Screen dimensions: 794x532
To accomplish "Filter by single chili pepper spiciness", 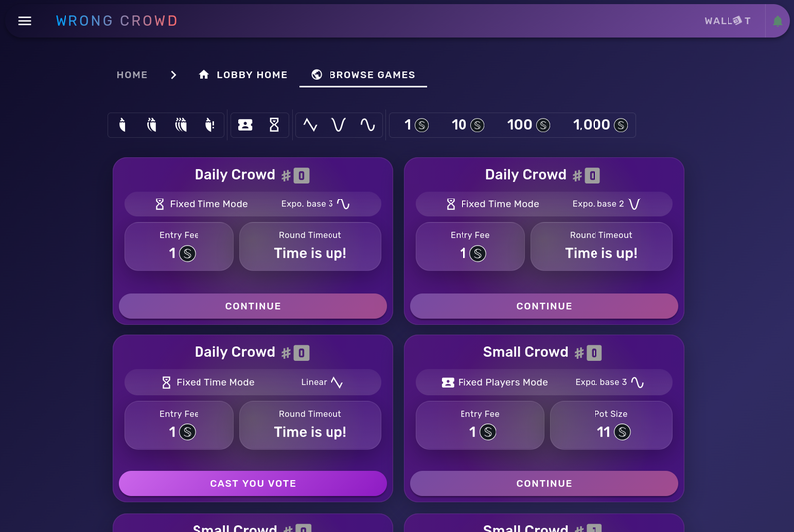I will tap(122, 125).
